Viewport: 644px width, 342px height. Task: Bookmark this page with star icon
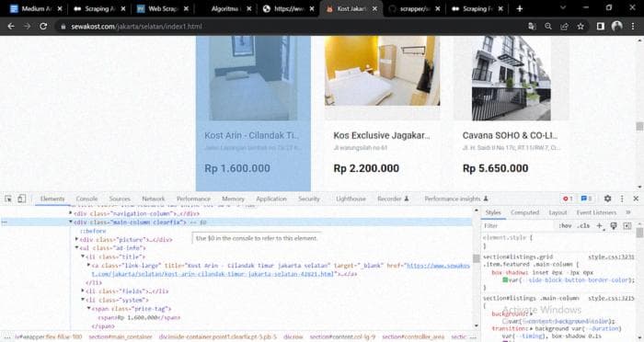[x=581, y=27]
